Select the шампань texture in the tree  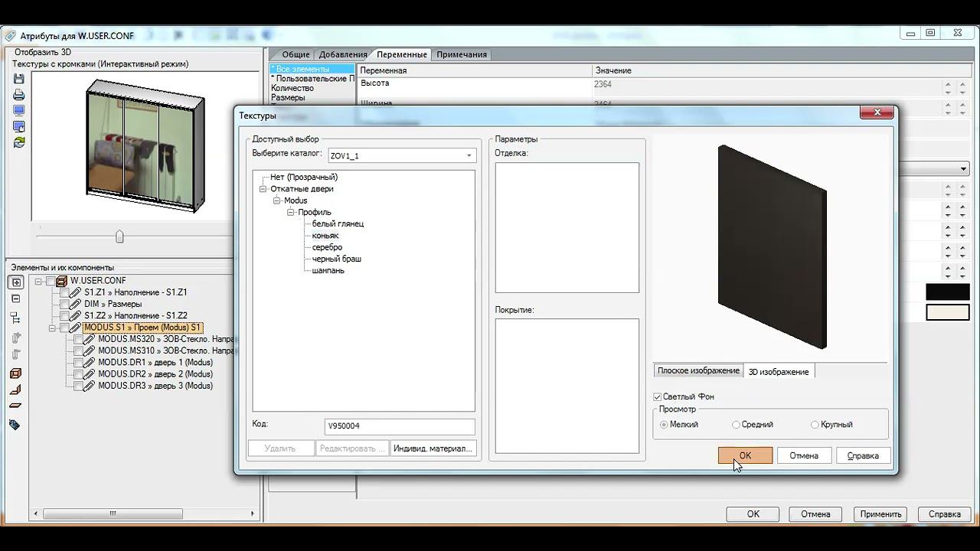tap(328, 270)
